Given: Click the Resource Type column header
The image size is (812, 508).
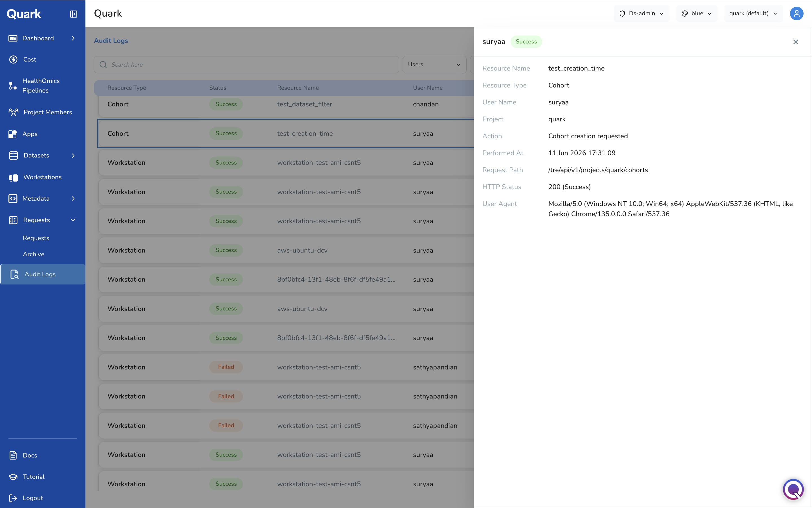Looking at the screenshot, I should (127, 88).
